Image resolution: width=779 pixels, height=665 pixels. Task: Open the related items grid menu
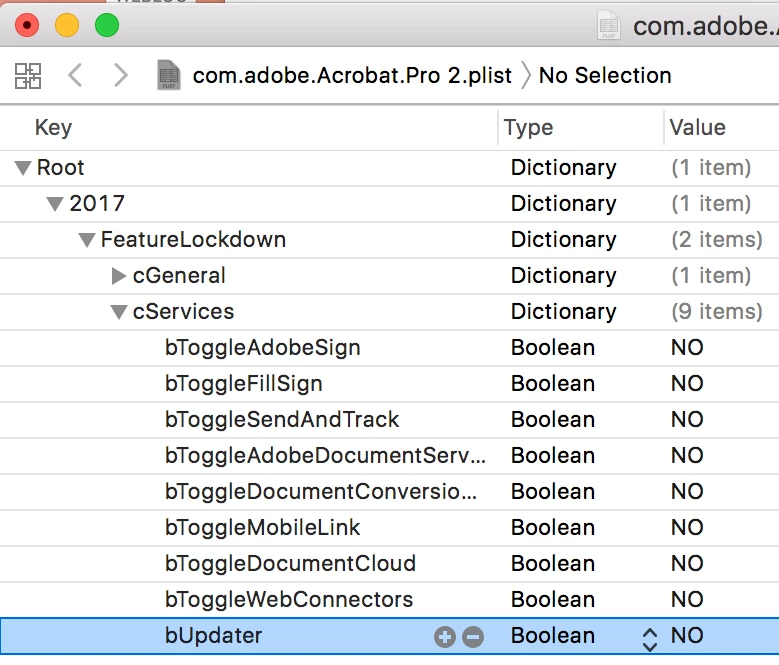(28, 75)
